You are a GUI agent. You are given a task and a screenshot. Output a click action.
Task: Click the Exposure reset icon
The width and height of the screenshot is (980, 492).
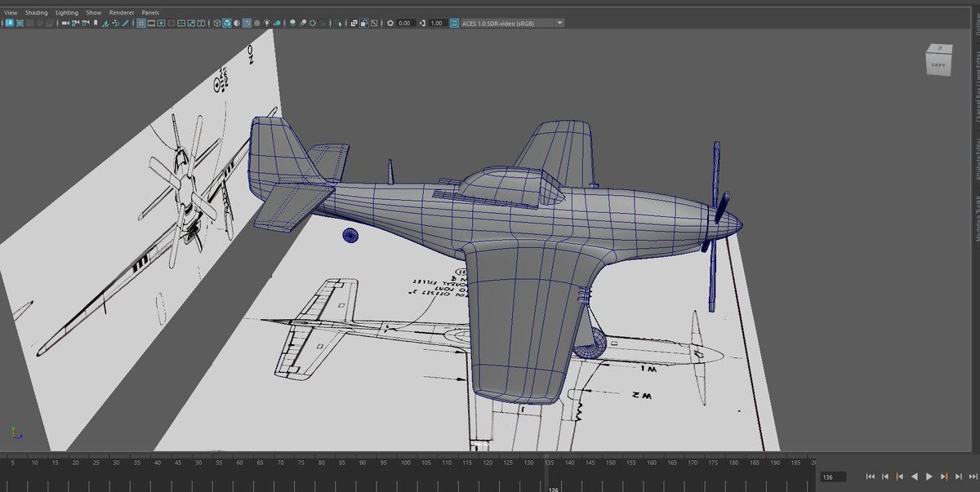[x=390, y=23]
